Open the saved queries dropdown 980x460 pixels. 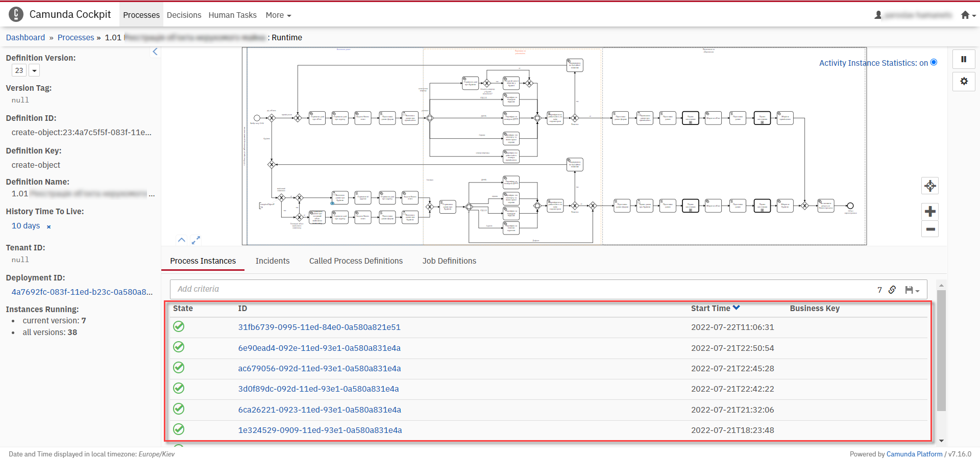point(912,290)
